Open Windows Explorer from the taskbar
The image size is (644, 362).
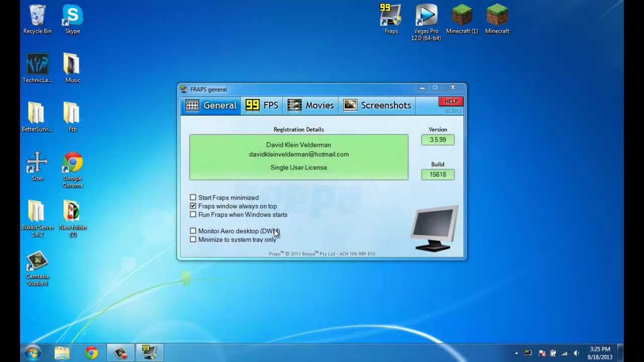pyautogui.click(x=62, y=352)
